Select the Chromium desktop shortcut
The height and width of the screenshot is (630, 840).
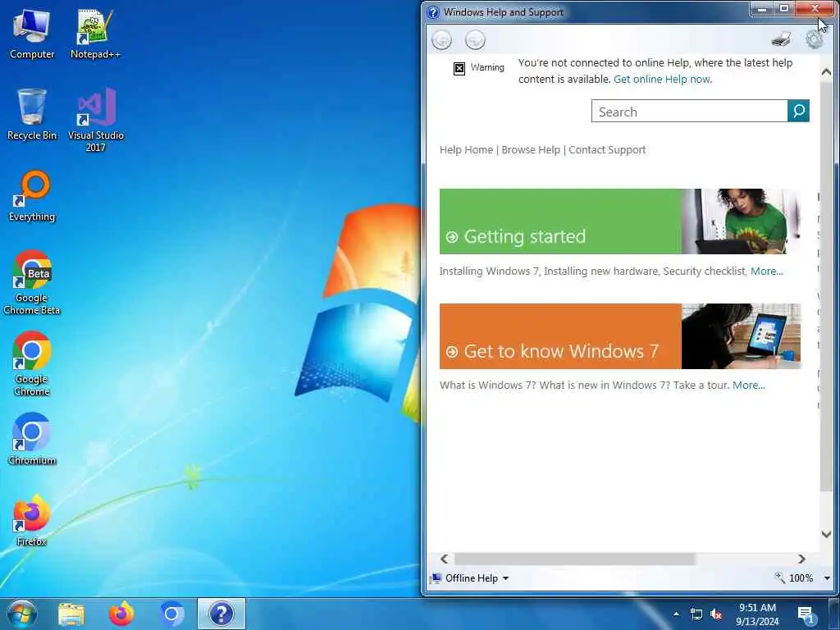point(32,439)
